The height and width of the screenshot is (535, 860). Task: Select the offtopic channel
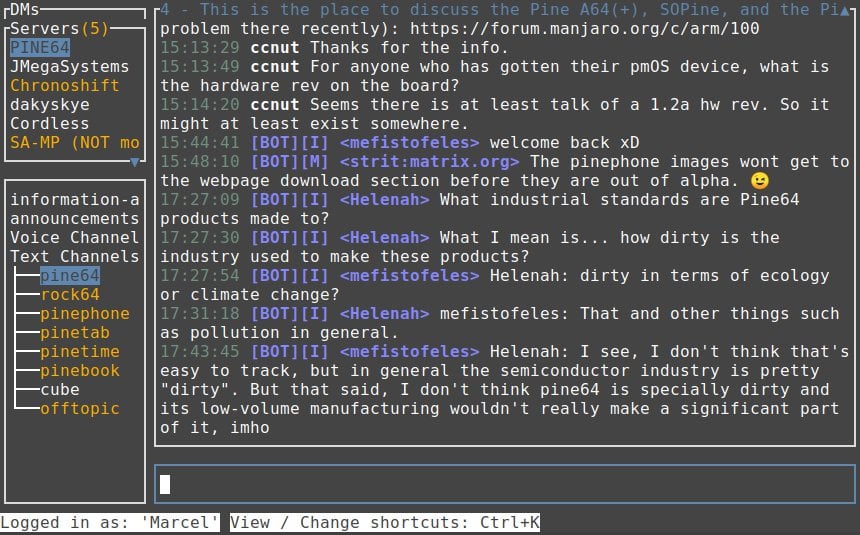click(80, 408)
